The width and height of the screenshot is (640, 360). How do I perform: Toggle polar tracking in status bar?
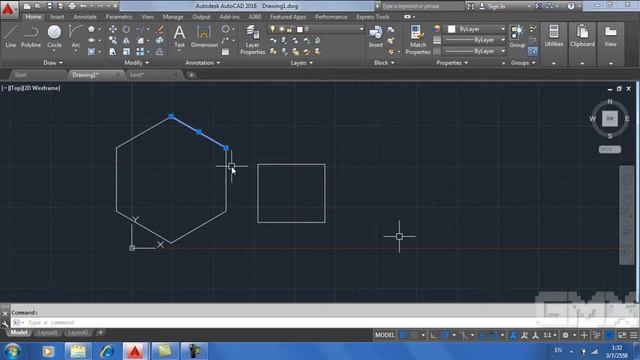[445, 335]
